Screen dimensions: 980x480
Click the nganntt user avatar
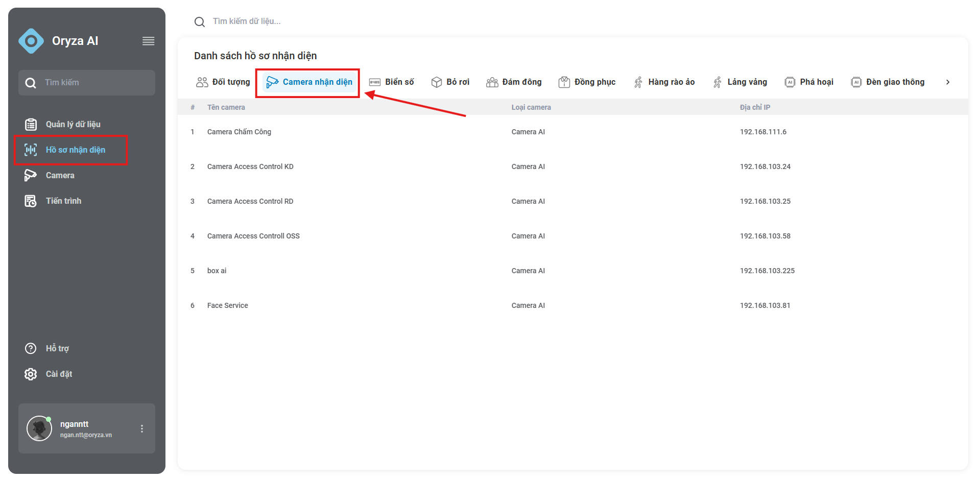[x=39, y=428]
